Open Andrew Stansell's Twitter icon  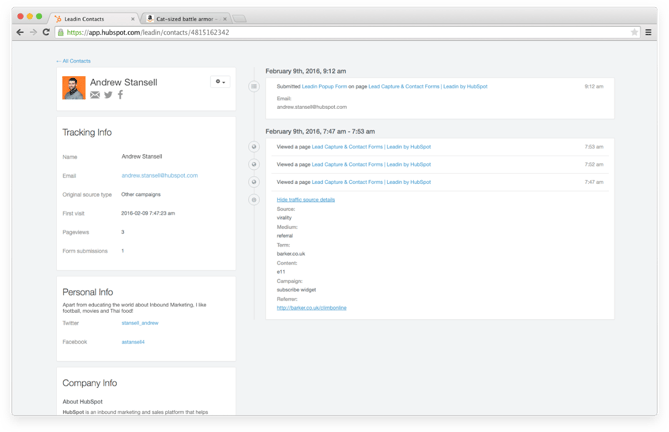click(x=108, y=95)
